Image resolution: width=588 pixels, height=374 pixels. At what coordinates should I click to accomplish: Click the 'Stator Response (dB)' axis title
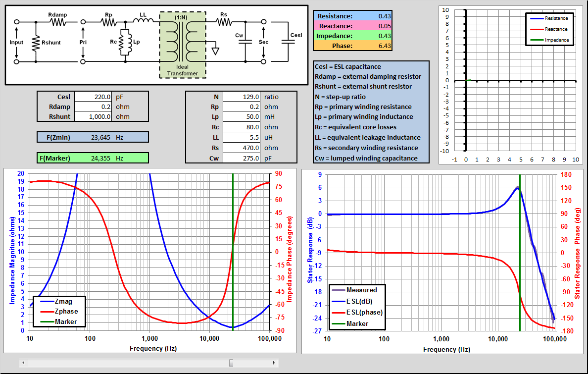(x=310, y=250)
